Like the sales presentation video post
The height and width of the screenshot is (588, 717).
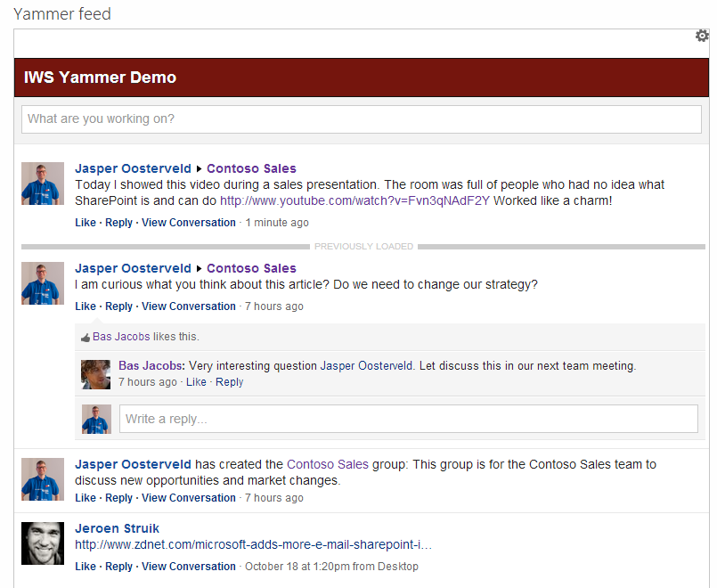86,223
